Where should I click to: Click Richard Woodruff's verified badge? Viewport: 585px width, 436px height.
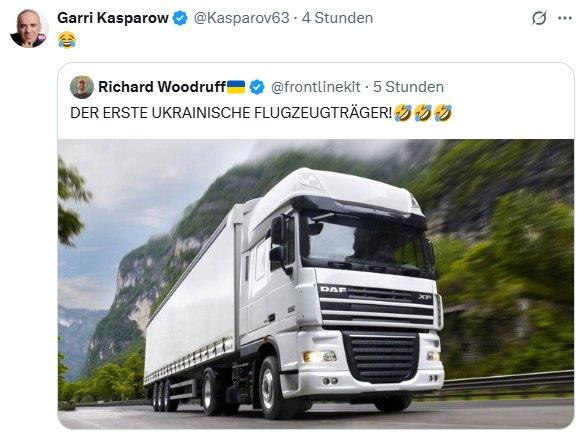point(257,87)
